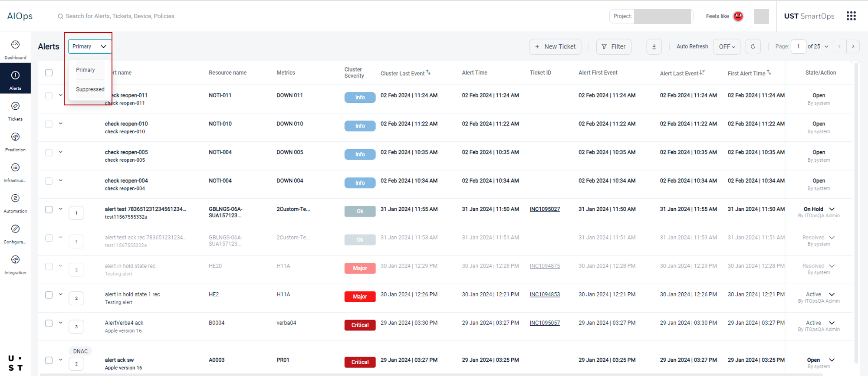Open the Automation section icon
The height and width of the screenshot is (376, 868).
click(x=15, y=199)
